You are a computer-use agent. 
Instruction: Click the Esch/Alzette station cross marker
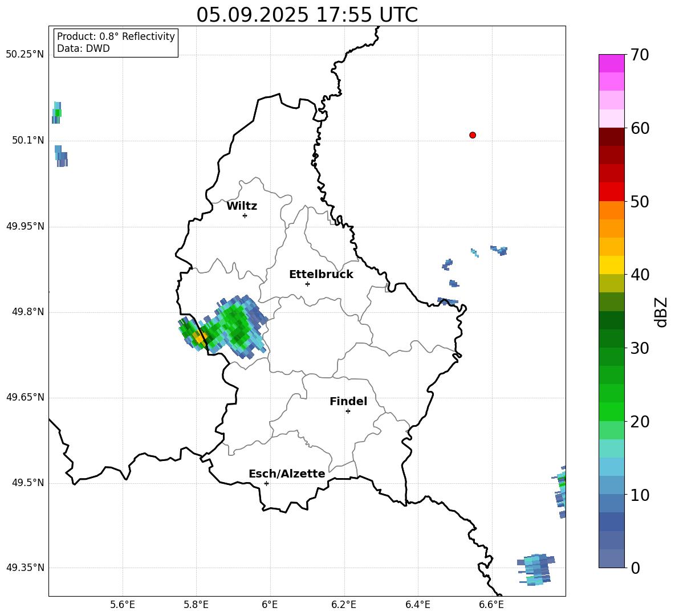click(x=266, y=483)
